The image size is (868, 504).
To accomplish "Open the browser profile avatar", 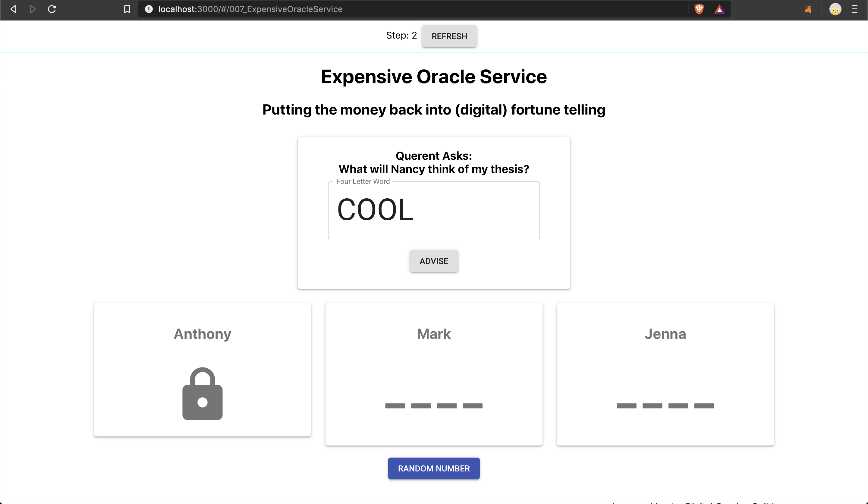I will (x=835, y=9).
